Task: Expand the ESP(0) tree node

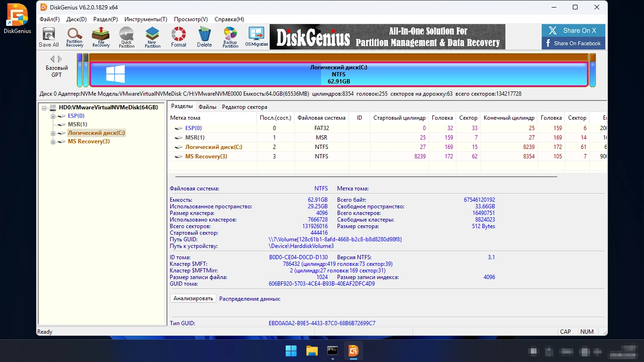Action: (53, 116)
